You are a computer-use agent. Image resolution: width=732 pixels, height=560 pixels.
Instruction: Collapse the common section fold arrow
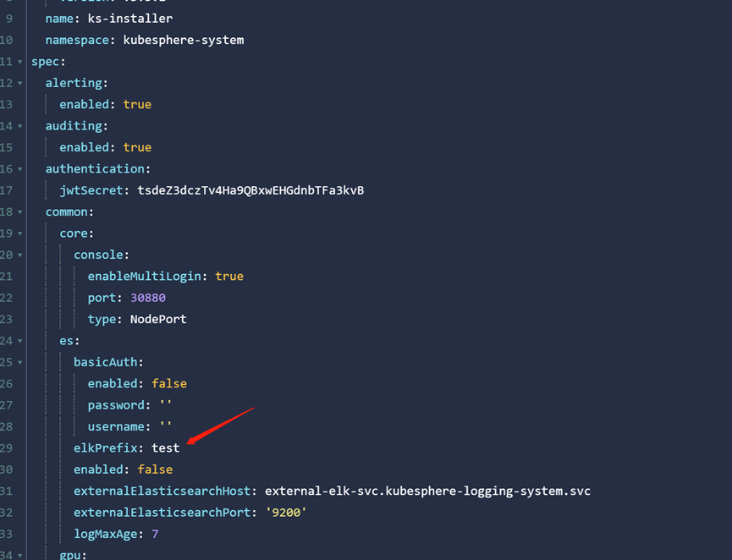coord(19,211)
